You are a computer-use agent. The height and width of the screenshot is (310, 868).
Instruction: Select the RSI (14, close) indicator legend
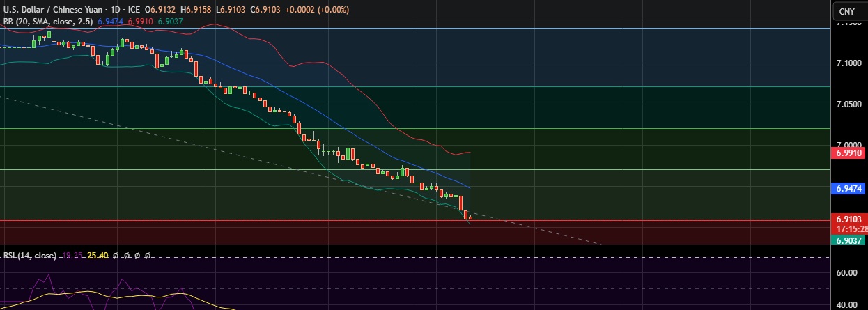click(x=29, y=256)
